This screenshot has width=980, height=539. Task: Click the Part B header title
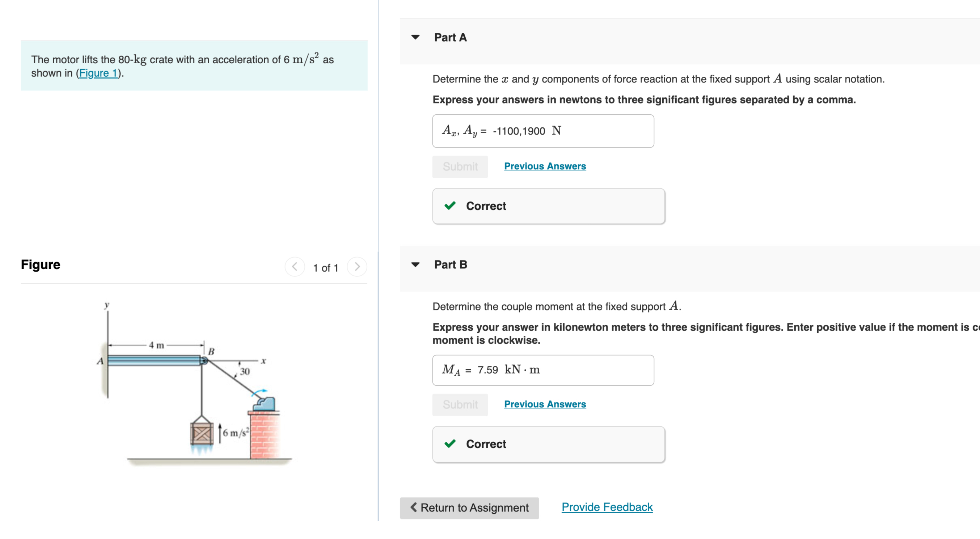pyautogui.click(x=451, y=264)
